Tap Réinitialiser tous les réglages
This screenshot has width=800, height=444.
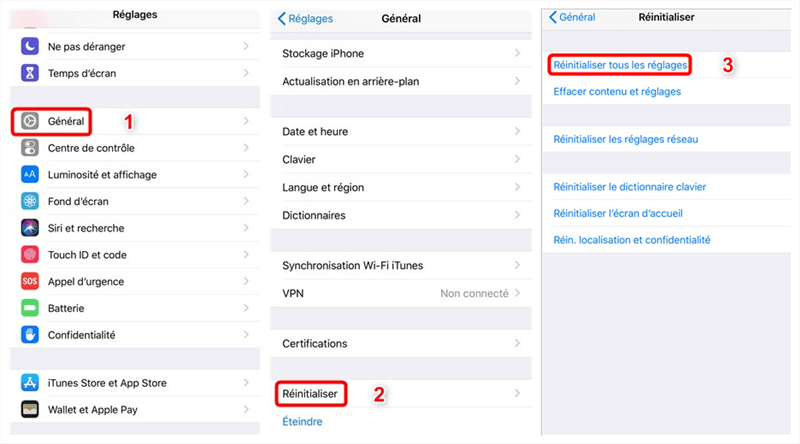click(x=620, y=65)
